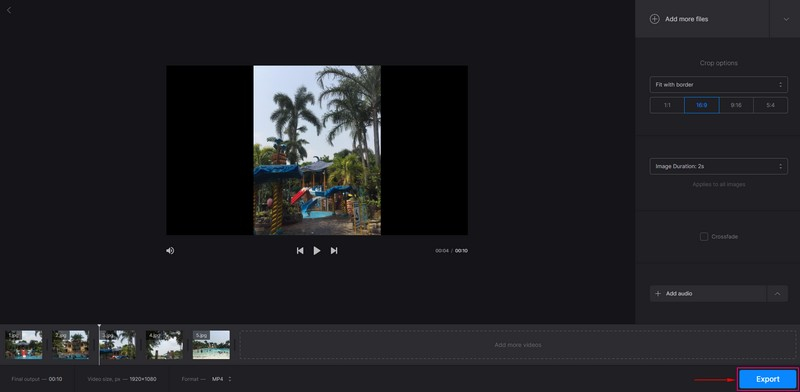Viewport: 800px width, 392px height.
Task: Open the Image Duration dropdown
Action: pyautogui.click(x=718, y=166)
